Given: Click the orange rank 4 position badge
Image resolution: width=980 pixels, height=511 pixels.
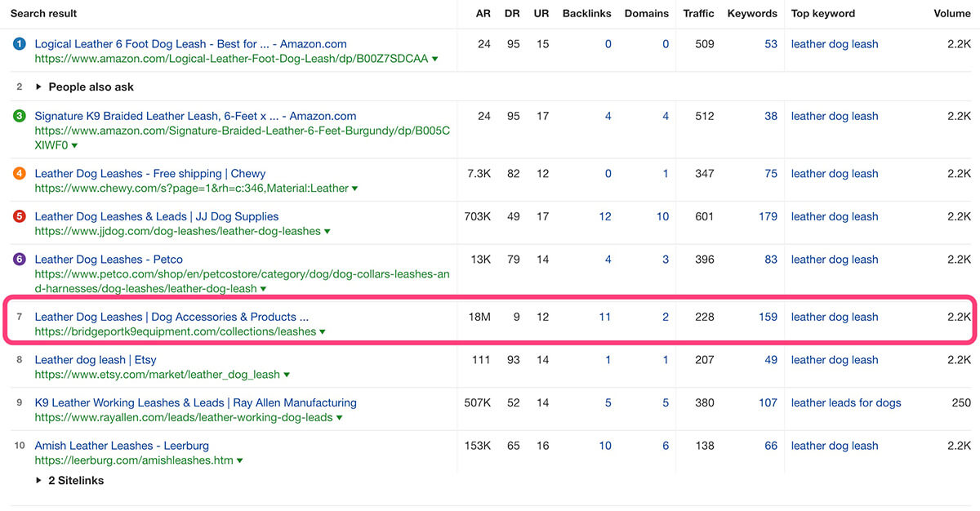Looking at the screenshot, I should click(x=20, y=174).
